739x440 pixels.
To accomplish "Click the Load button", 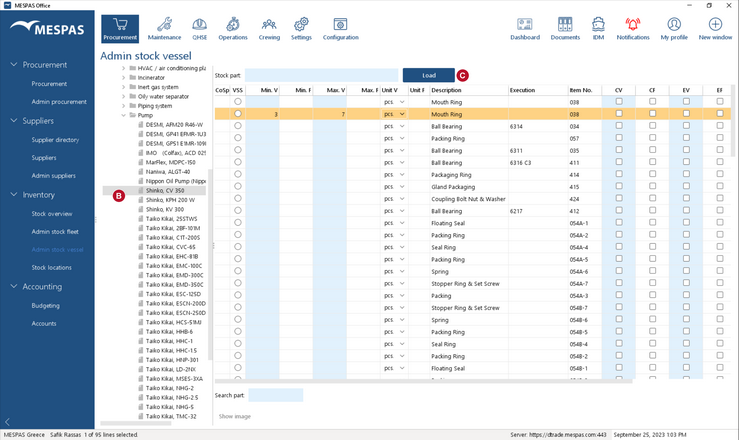I will [428, 75].
